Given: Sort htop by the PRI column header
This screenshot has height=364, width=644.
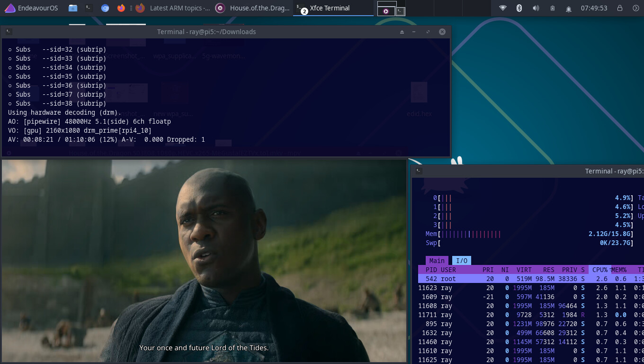Looking at the screenshot, I should click(x=488, y=270).
